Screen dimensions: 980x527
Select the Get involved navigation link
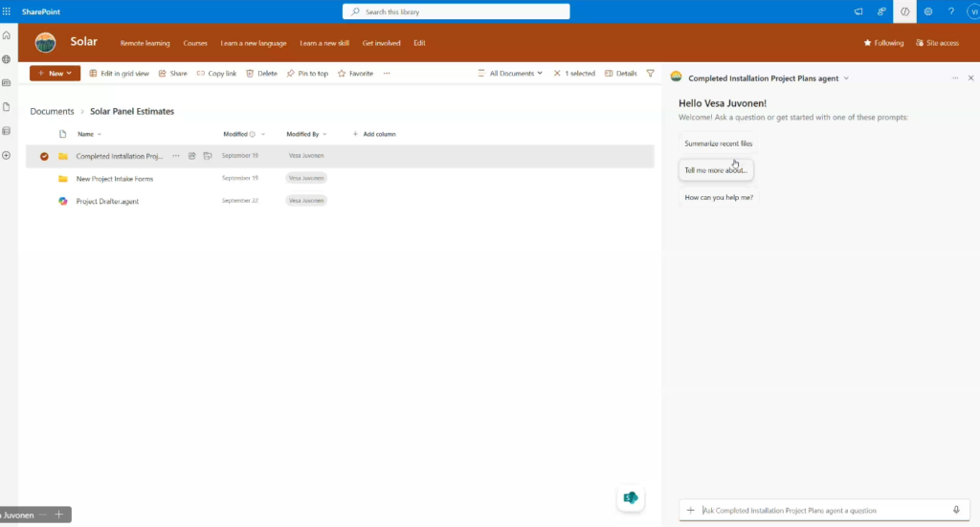(x=381, y=43)
